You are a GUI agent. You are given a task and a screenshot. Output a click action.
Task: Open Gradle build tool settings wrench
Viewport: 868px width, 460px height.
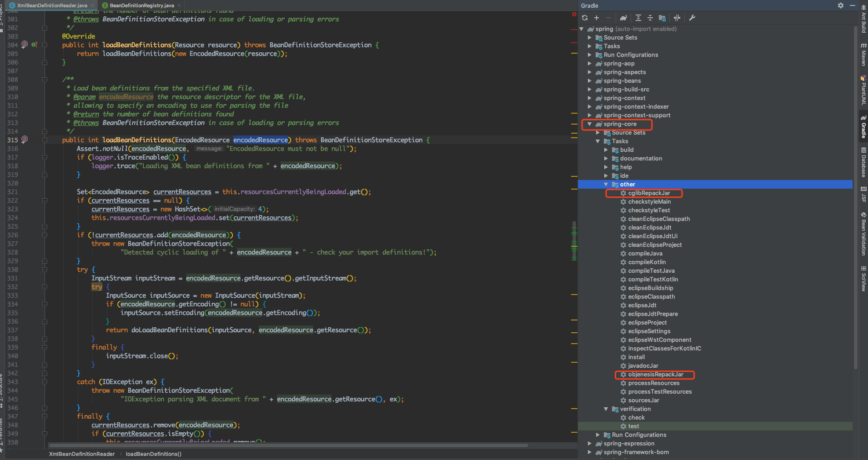click(692, 18)
